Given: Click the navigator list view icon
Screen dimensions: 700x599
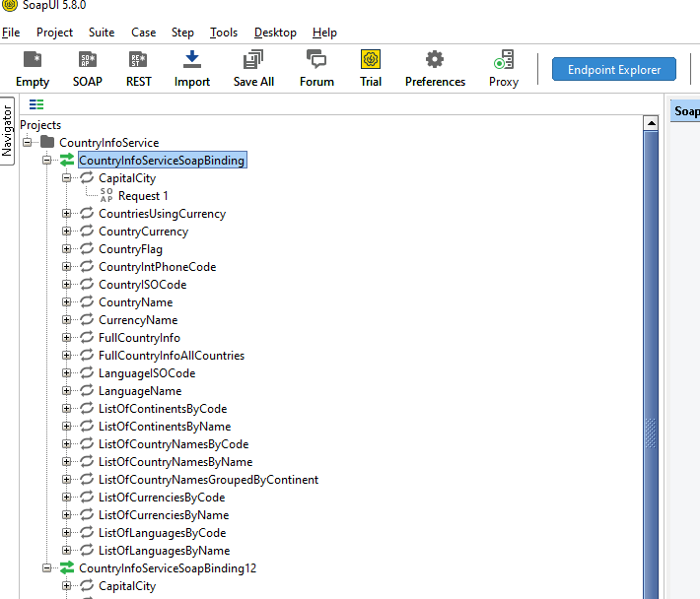Looking at the screenshot, I should tap(36, 104).
